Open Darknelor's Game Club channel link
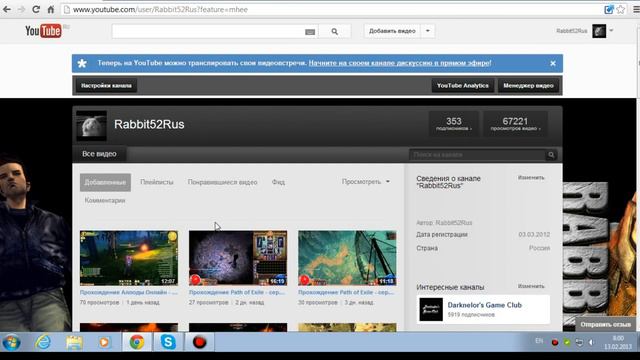Image resolution: width=640 pixels, height=360 pixels. click(x=484, y=305)
